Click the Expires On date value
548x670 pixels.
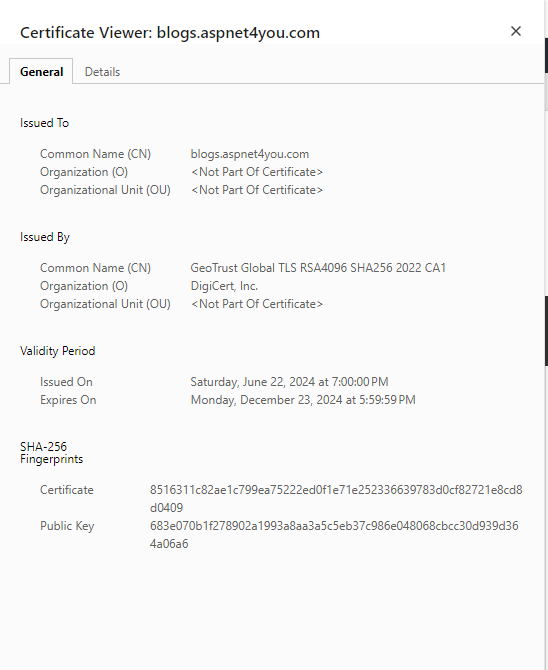(303, 400)
